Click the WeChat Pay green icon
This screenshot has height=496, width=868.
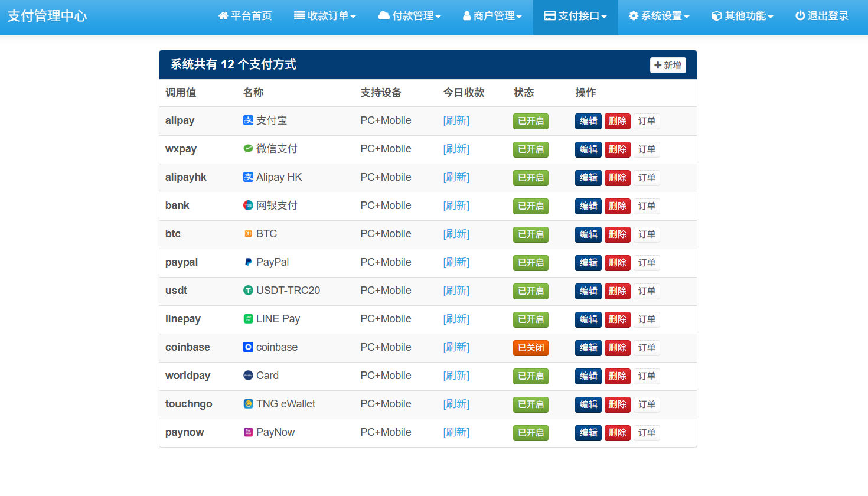(x=248, y=149)
